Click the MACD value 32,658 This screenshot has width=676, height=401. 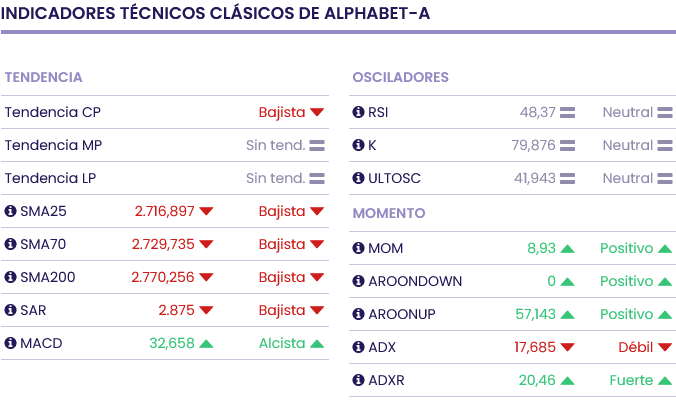tap(171, 343)
